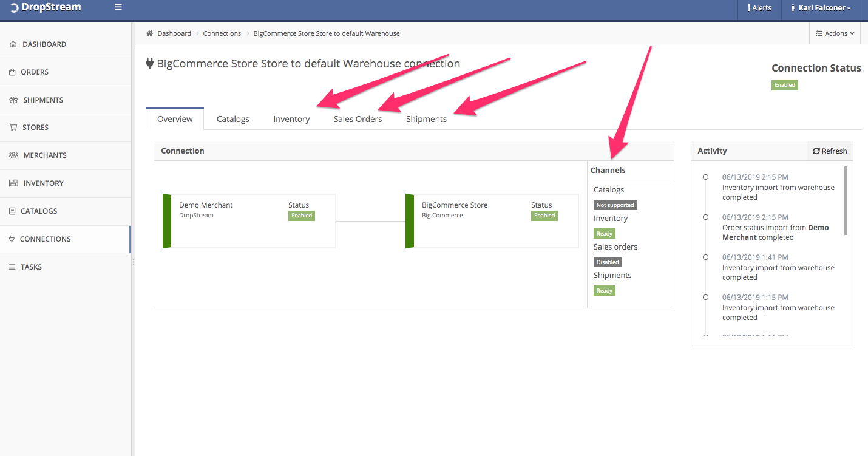Click the Connections breadcrumb link
This screenshot has height=456, width=868.
click(x=222, y=33)
